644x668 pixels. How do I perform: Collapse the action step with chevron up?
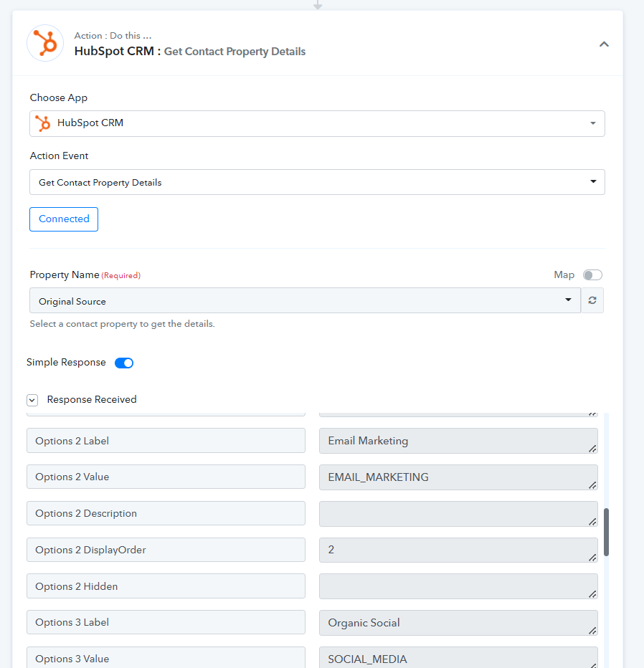pyautogui.click(x=604, y=44)
